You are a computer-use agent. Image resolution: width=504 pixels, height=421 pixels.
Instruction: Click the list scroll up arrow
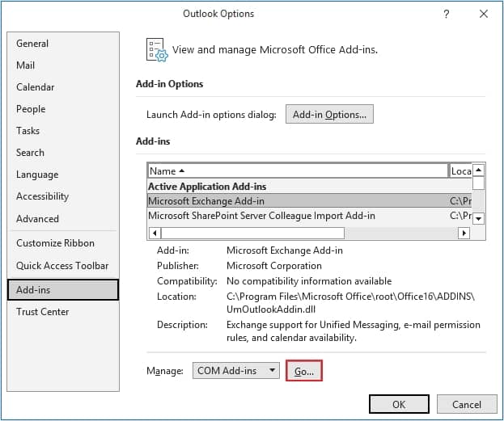point(479,170)
